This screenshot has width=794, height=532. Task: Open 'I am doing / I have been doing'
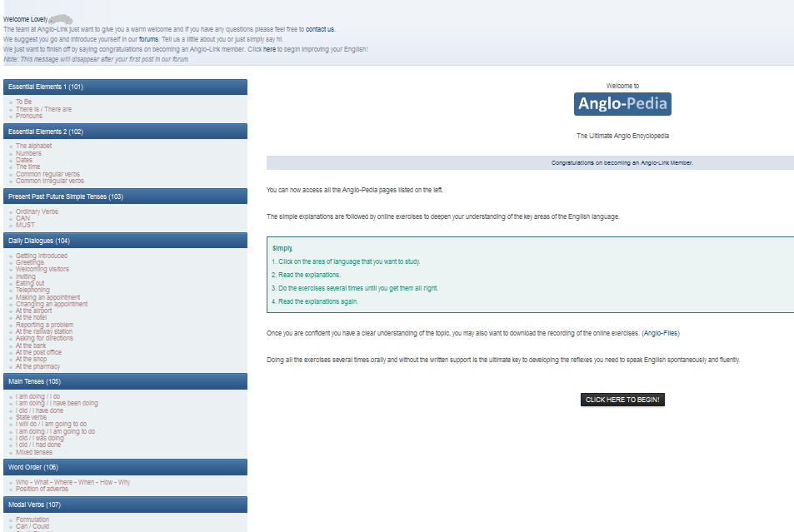(x=57, y=404)
